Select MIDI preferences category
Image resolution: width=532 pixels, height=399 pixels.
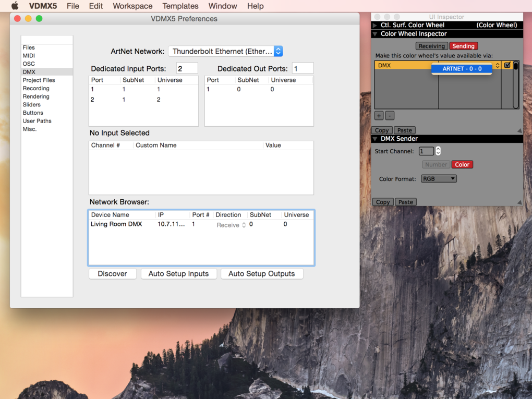point(47,56)
